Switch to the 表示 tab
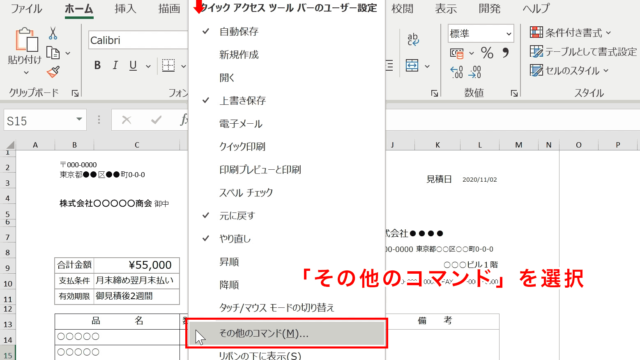This screenshot has height=360, width=640. [x=445, y=9]
